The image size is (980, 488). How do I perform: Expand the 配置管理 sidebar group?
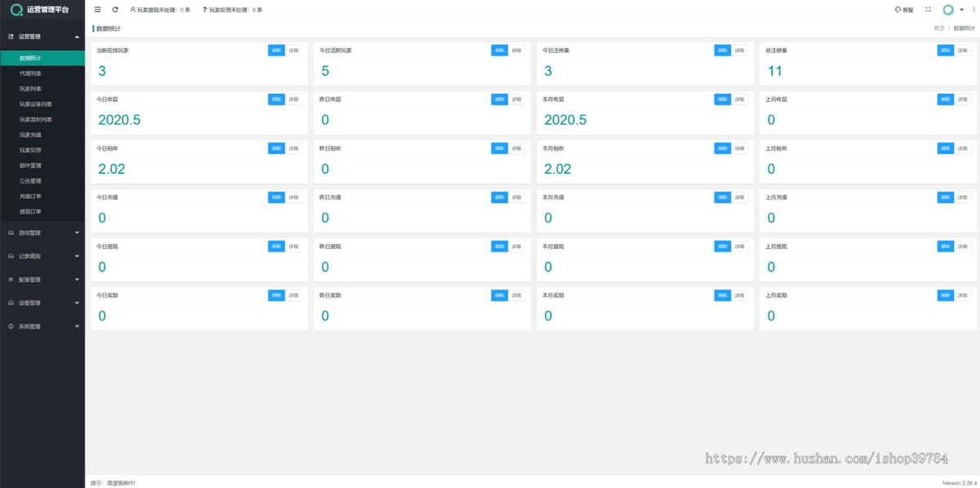(42, 279)
